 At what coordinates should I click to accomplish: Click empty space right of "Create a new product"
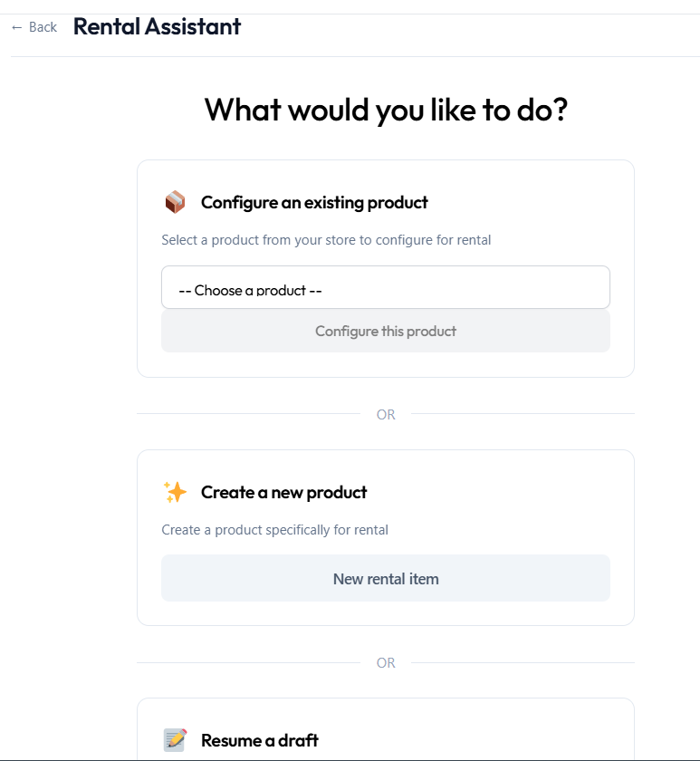coord(498,492)
